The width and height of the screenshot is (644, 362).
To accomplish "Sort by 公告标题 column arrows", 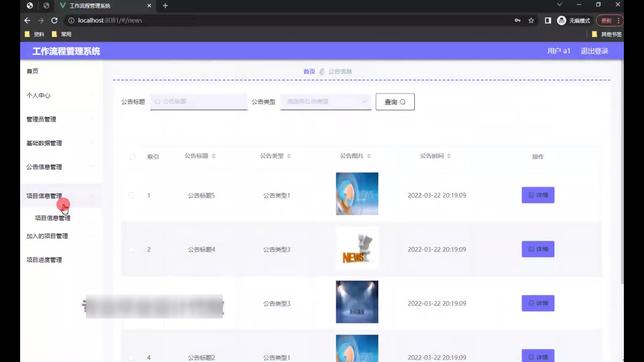I will pos(214,156).
